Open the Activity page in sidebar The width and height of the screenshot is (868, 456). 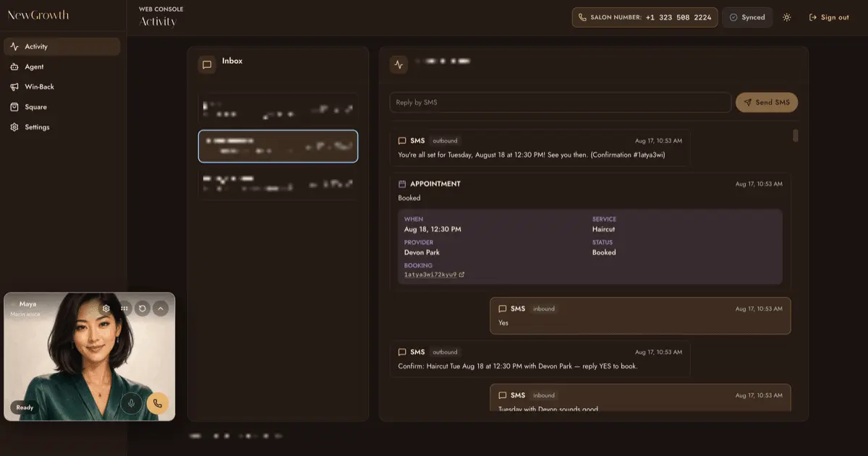point(61,46)
